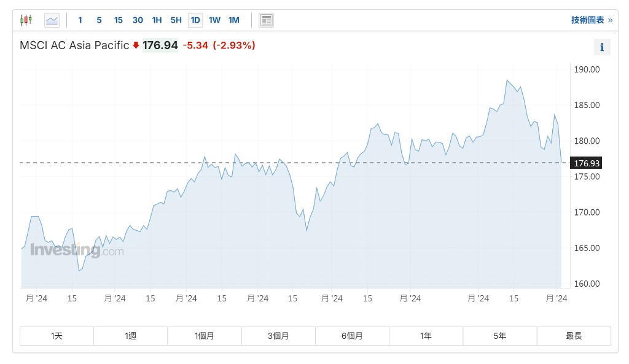
Task: Toggle the 1D daily interval
Action: pos(195,20)
